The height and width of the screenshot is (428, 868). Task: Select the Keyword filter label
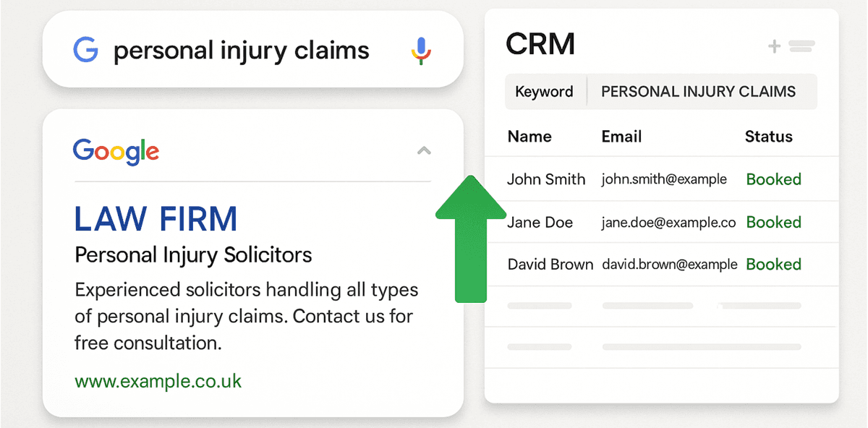click(x=544, y=92)
